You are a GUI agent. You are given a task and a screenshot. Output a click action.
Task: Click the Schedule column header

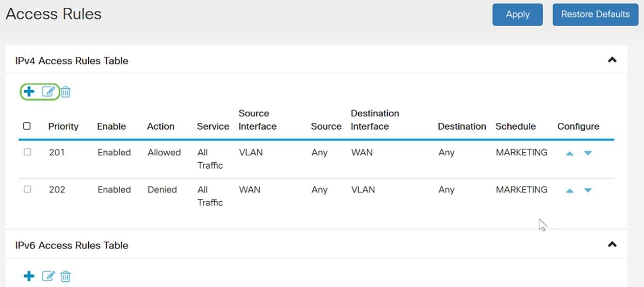click(516, 126)
